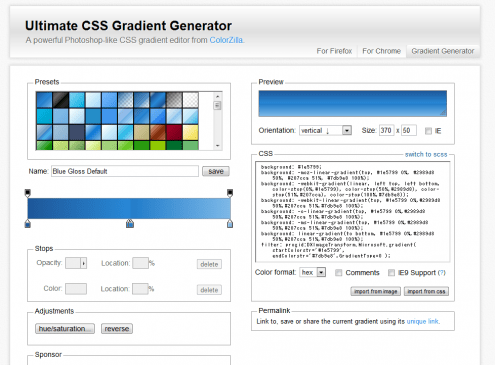495x365 pixels.
Task: Switch to the For Chrome tab
Action: coord(381,51)
